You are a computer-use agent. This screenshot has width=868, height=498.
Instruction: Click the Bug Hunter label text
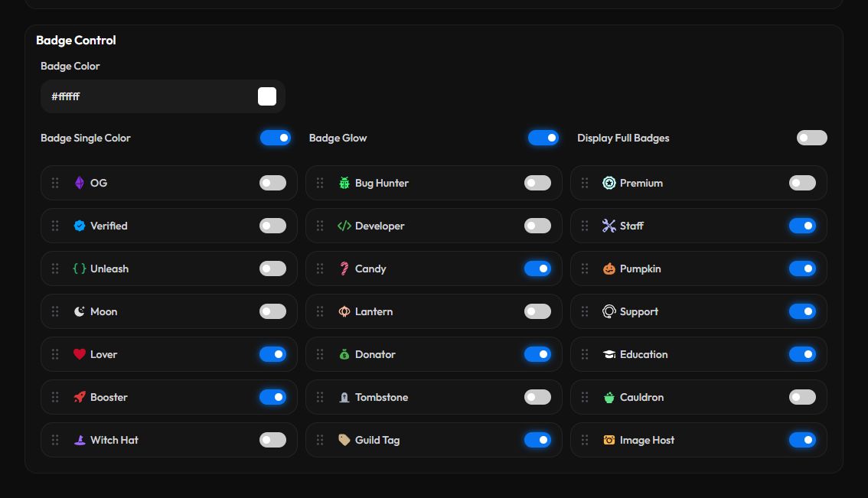coord(382,183)
